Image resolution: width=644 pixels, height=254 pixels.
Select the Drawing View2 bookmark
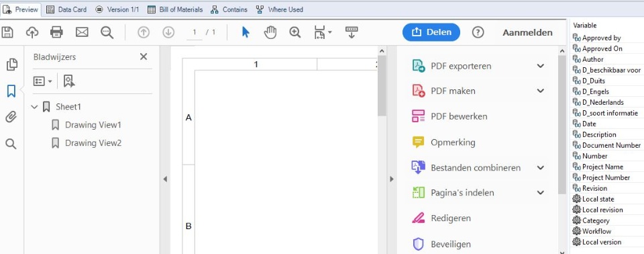[93, 143]
